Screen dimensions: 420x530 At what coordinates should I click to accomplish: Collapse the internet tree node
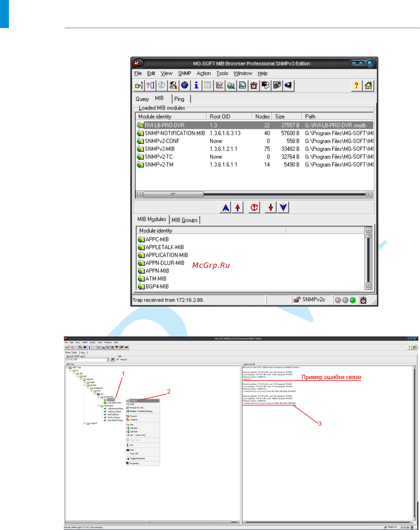pyautogui.click(x=81, y=379)
